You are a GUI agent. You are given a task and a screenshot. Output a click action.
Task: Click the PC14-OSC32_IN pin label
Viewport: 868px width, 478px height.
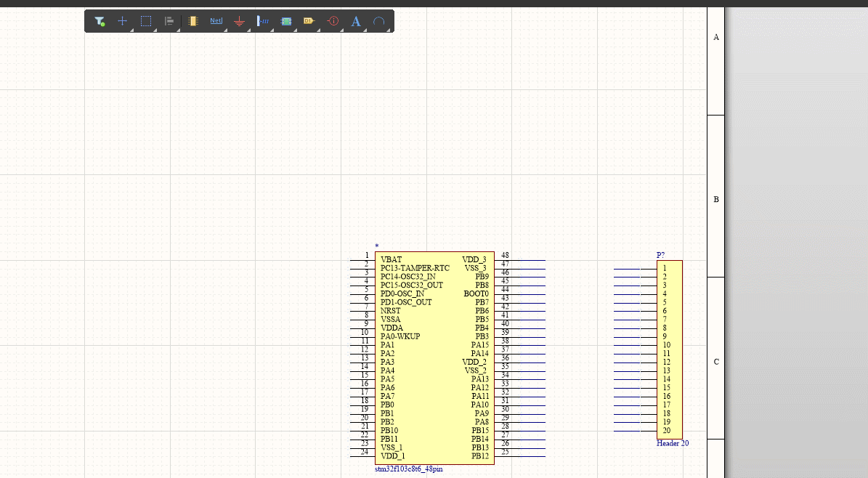coord(408,276)
